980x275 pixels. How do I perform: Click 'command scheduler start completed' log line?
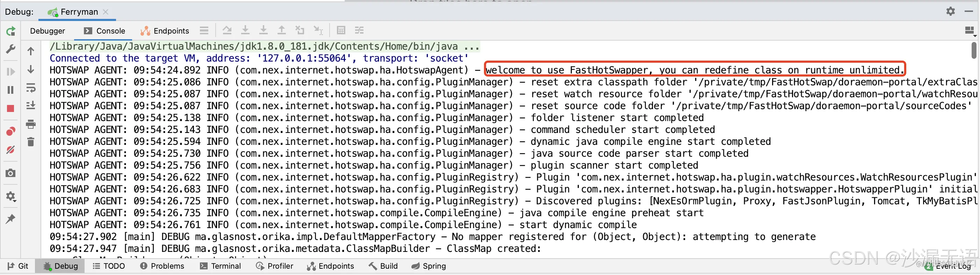(382, 129)
